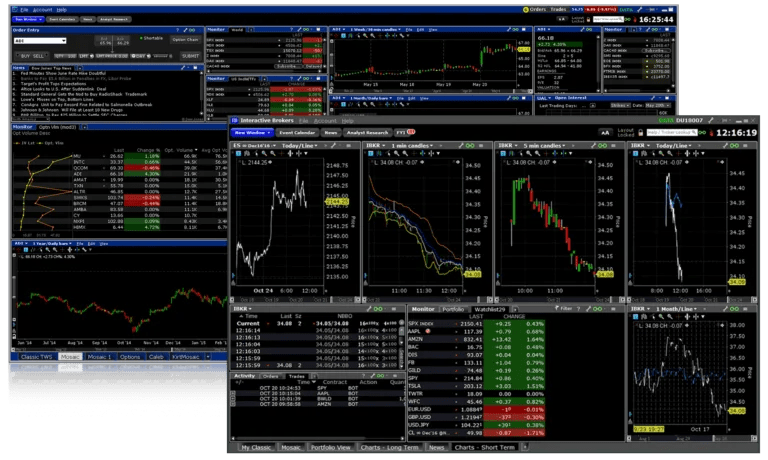Click the horizontal scrollbar under the Activity trades list
The width and height of the screenshot is (768, 460).
pos(317,438)
